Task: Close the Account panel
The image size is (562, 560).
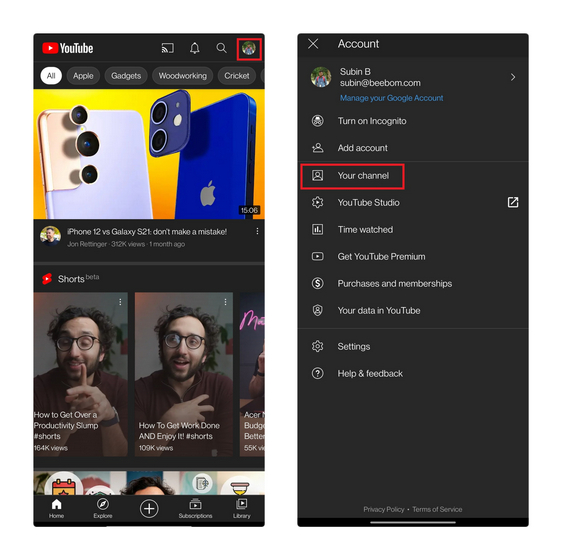Action: (313, 44)
